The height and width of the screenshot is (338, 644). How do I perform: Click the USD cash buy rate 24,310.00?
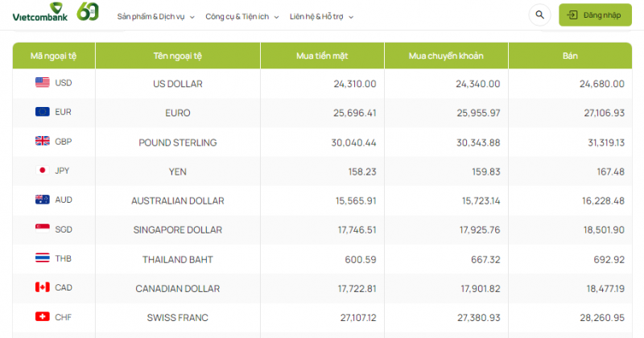(x=355, y=84)
